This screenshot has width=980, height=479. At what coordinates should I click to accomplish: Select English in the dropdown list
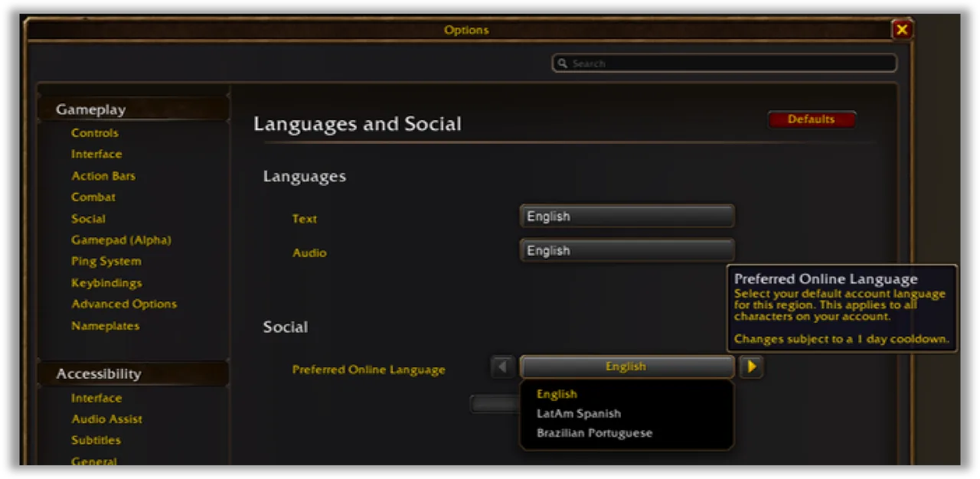(557, 394)
